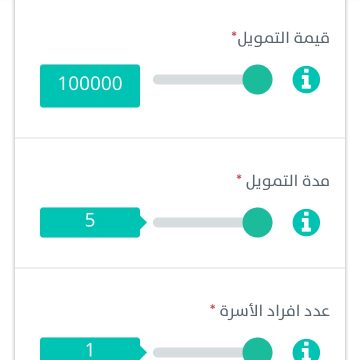Screen dimensions: 360x360
Task: Select the family members box showing 1
Action: coord(90,349)
